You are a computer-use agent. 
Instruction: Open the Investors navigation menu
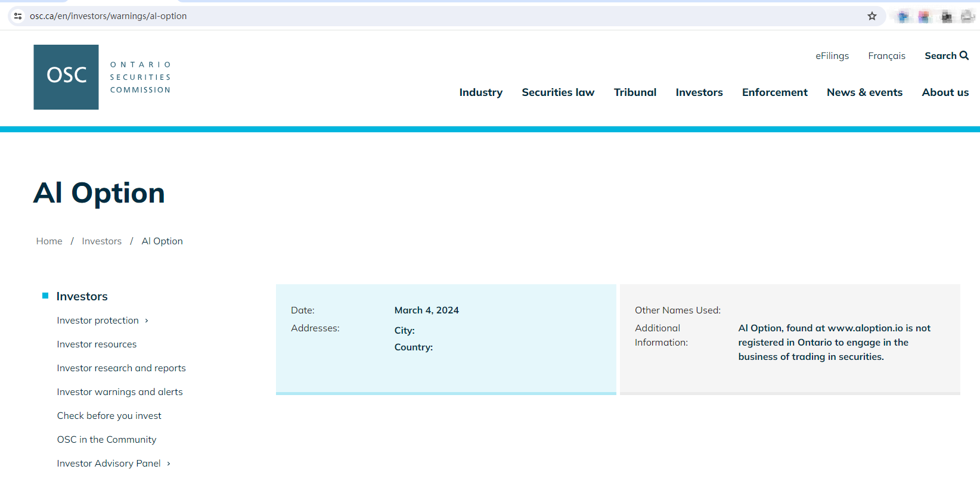click(x=699, y=92)
